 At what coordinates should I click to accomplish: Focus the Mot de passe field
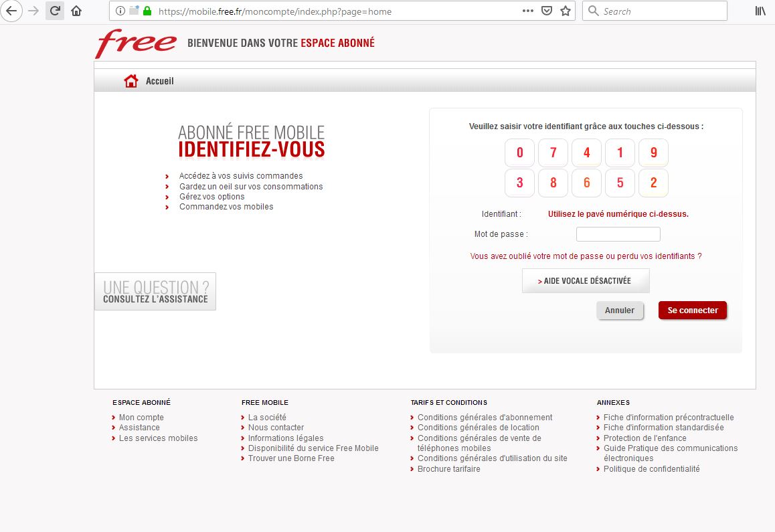pyautogui.click(x=618, y=234)
